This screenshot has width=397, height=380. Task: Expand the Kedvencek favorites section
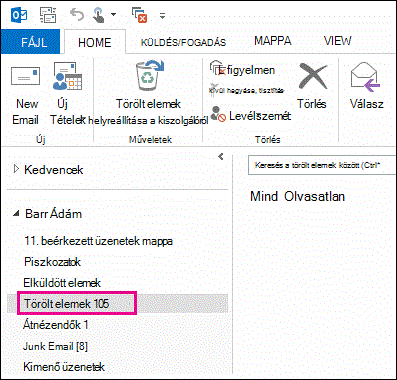pyautogui.click(x=16, y=169)
